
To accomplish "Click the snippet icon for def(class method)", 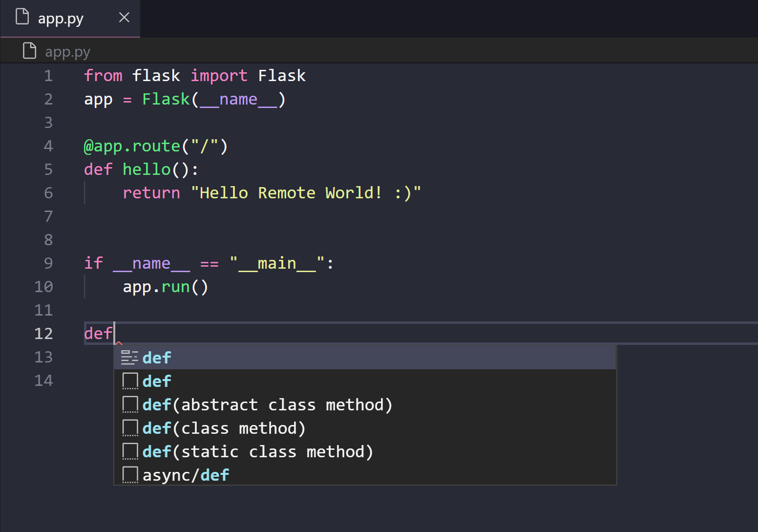I will pyautogui.click(x=129, y=427).
